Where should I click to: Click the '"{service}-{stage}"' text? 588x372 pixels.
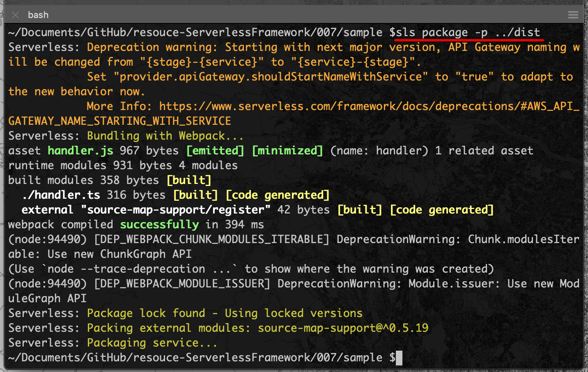coord(353,62)
